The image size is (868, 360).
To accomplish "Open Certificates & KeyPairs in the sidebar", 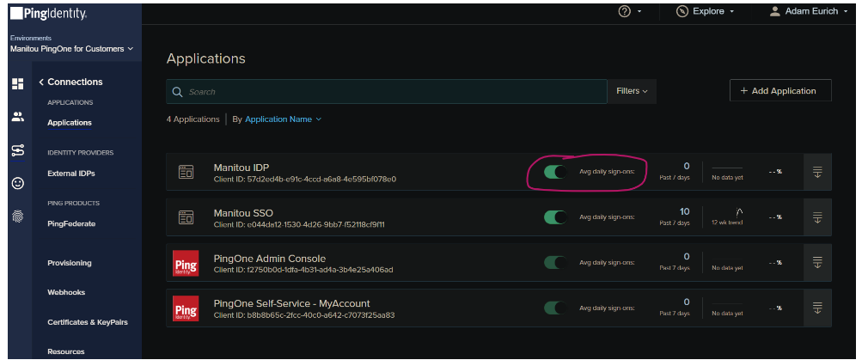I will tap(88, 322).
